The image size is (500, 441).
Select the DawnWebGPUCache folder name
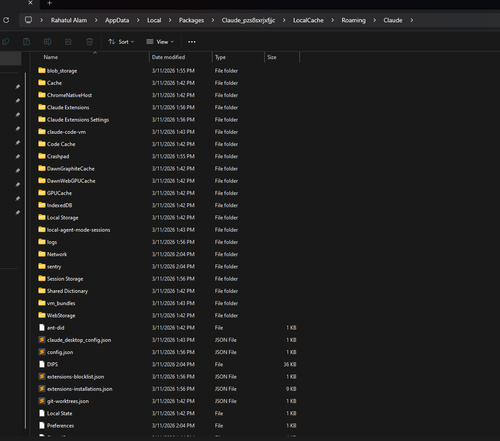(x=71, y=181)
